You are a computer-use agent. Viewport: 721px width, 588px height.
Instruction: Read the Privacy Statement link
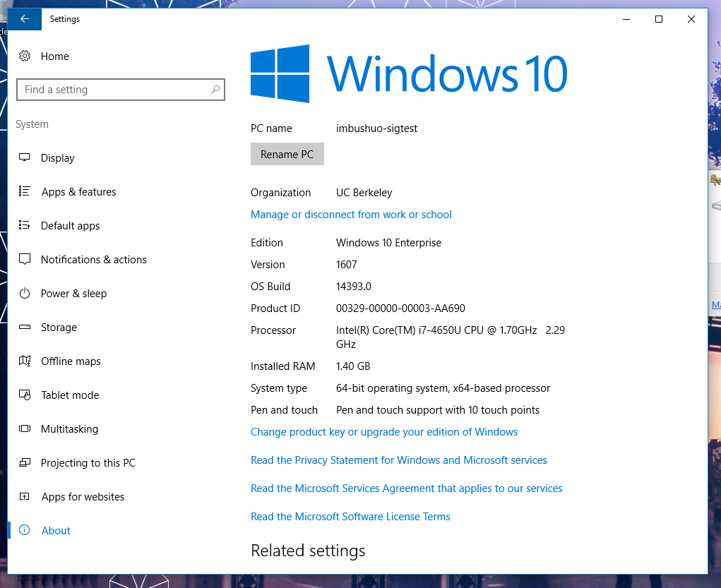click(x=399, y=460)
